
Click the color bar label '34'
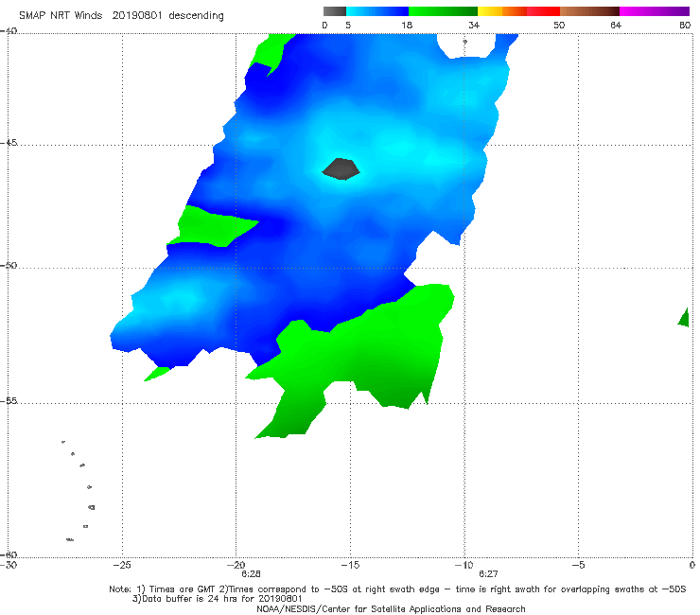click(x=474, y=26)
